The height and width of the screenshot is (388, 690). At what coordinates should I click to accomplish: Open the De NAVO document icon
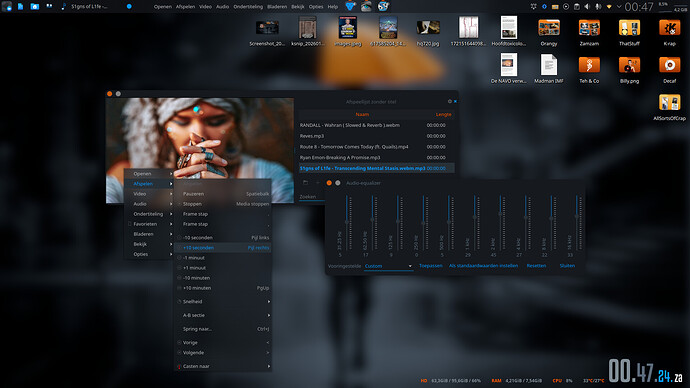click(509, 65)
